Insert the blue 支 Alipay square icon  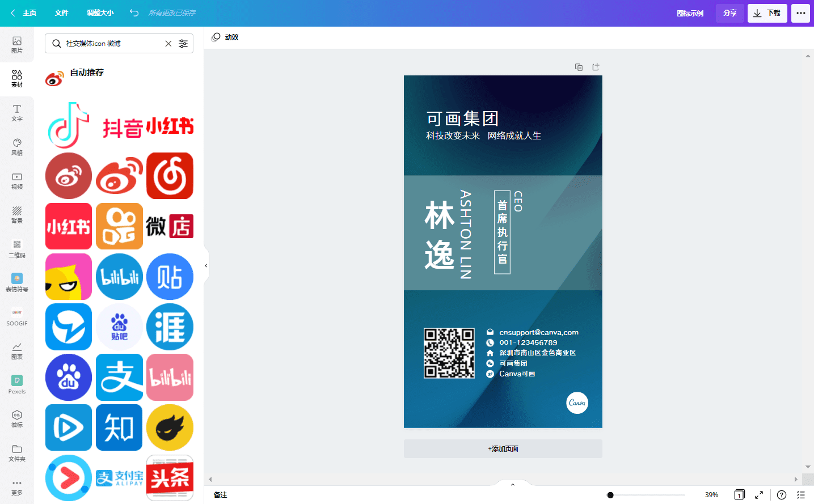[119, 378]
